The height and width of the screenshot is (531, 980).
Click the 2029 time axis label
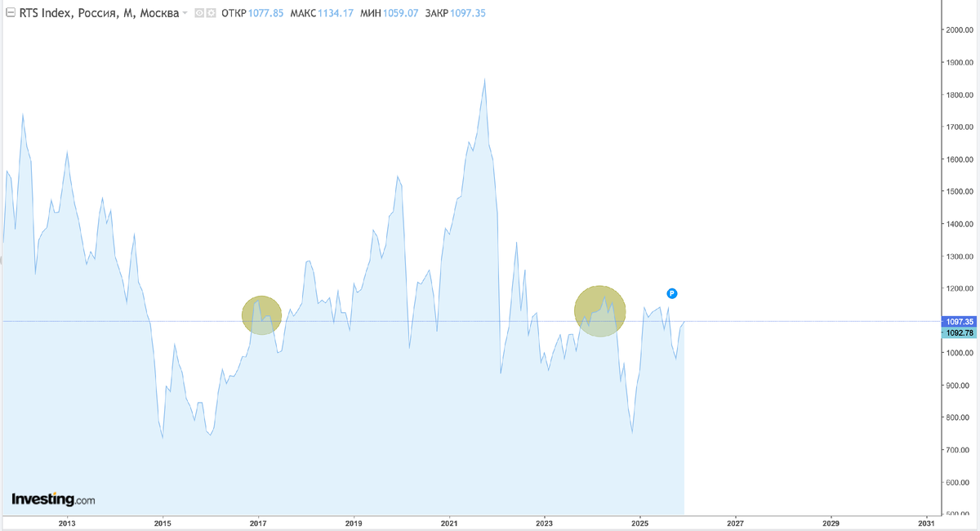click(831, 523)
